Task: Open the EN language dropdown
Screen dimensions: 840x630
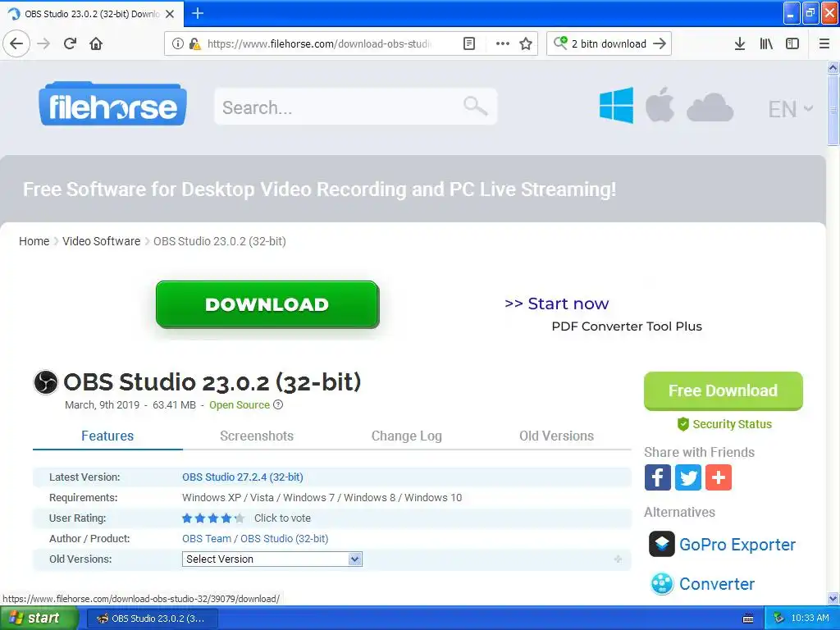Action: [x=791, y=109]
